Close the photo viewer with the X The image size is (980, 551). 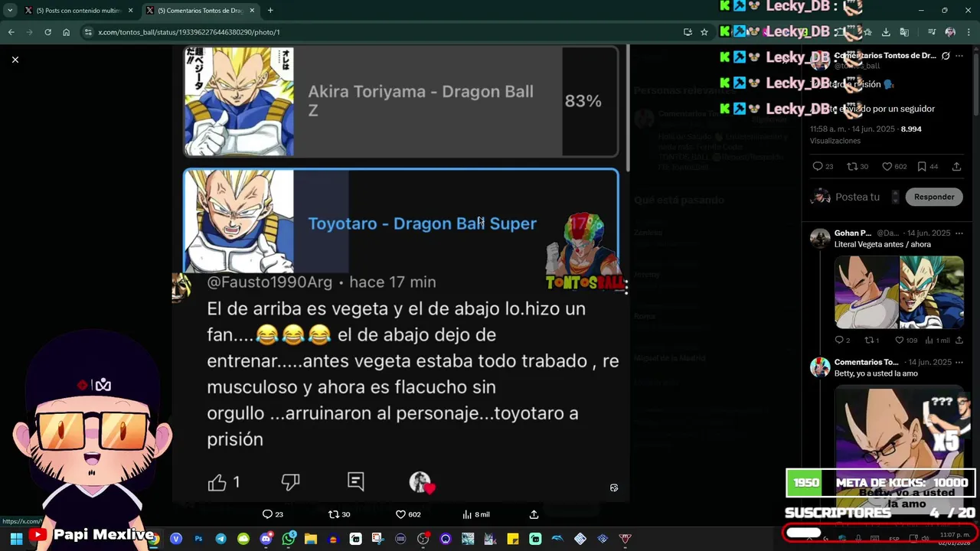click(x=15, y=60)
